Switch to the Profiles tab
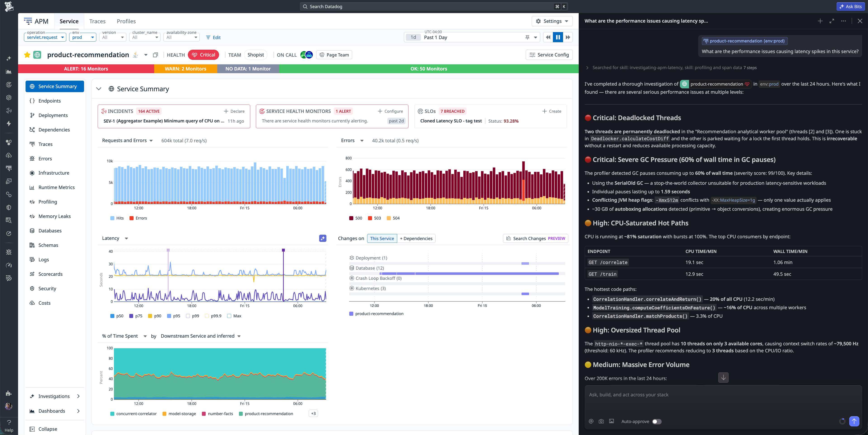The width and height of the screenshot is (868, 435). click(126, 21)
